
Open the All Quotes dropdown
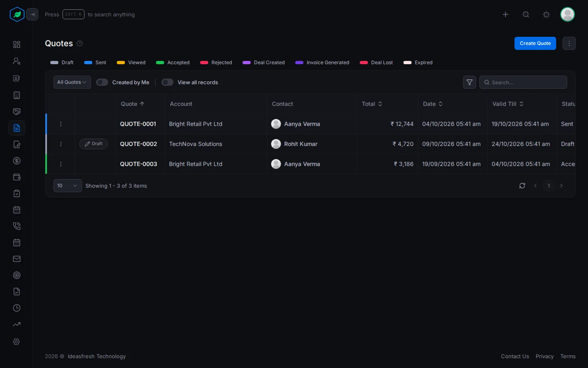(72, 82)
